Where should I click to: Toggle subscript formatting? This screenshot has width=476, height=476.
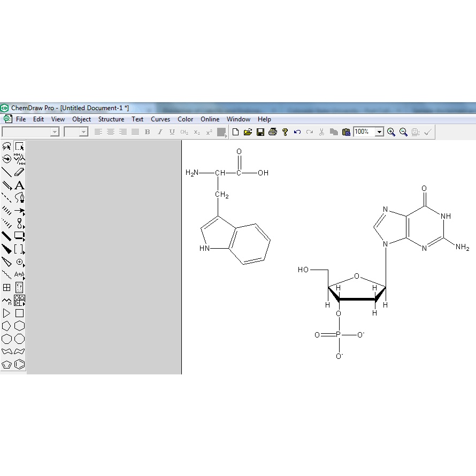click(197, 132)
